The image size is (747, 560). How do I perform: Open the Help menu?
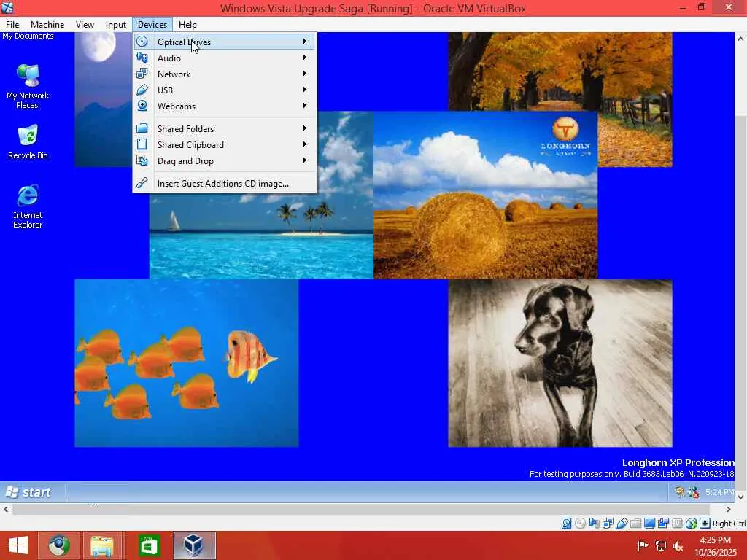coord(187,24)
